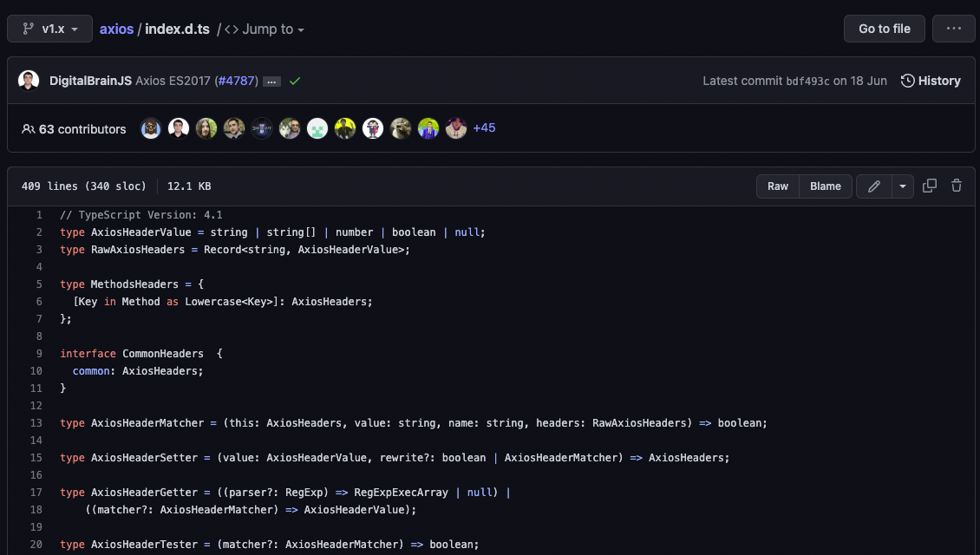This screenshot has height=555, width=980.
Task: Select line number 13 in the code
Action: click(36, 422)
